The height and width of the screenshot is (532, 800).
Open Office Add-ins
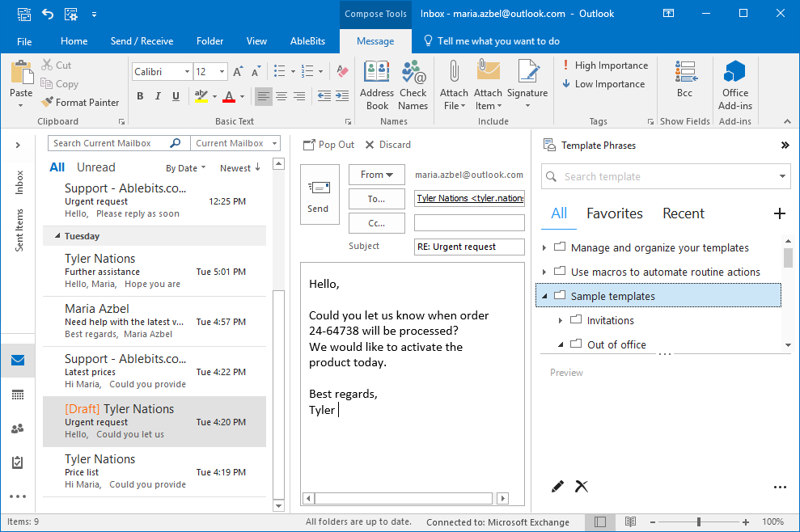click(x=734, y=85)
